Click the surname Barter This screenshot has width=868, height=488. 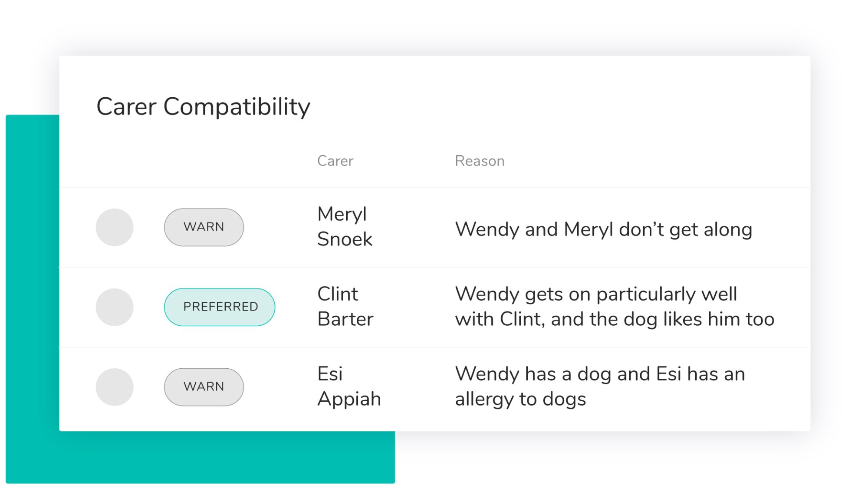[345, 319]
